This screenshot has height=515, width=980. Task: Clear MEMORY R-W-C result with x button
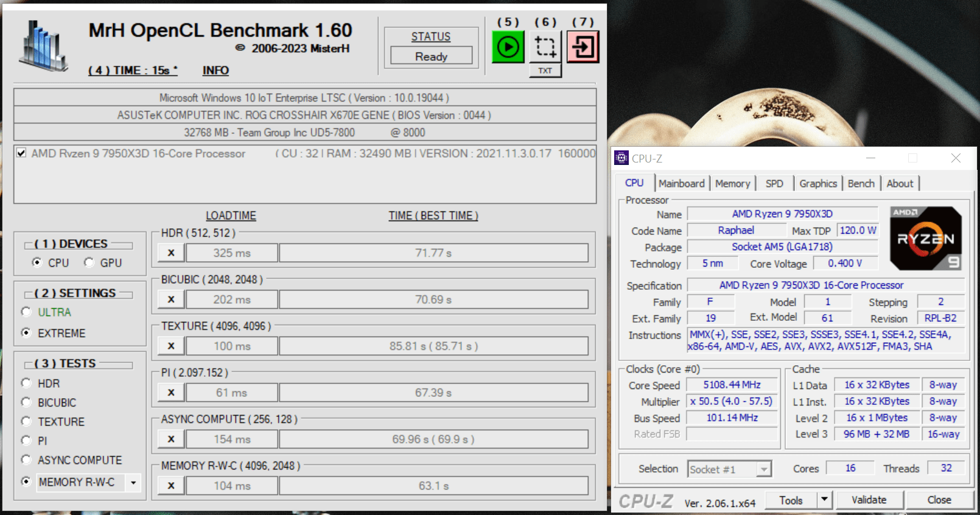coord(171,486)
